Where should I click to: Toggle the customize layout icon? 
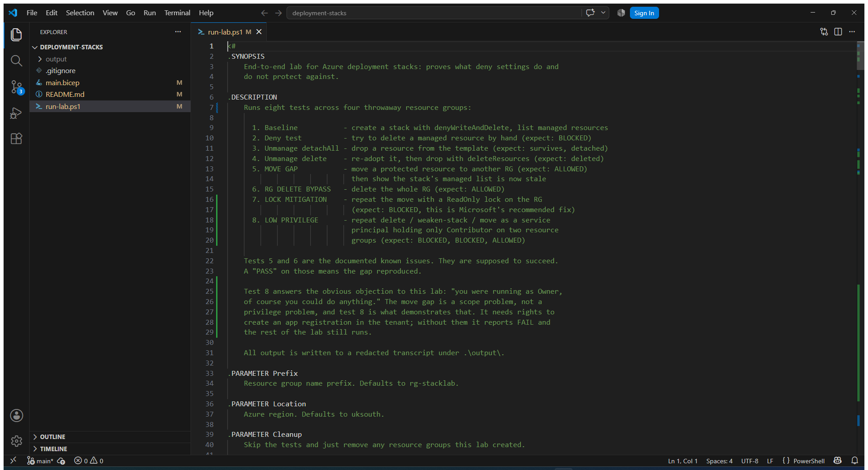[621, 13]
